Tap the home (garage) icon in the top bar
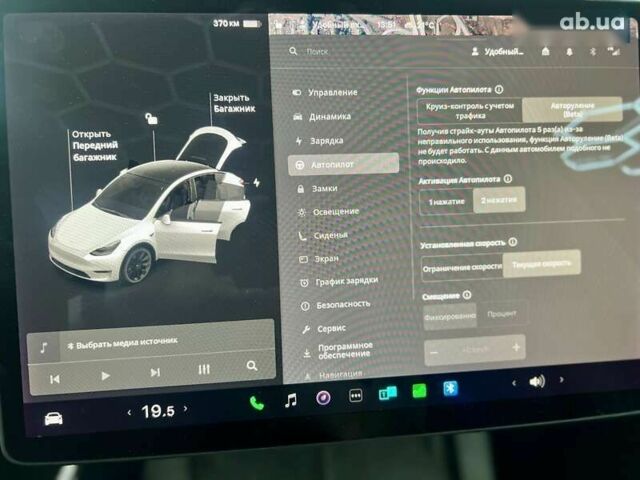Screen dimensions: 640x480 (545, 51)
